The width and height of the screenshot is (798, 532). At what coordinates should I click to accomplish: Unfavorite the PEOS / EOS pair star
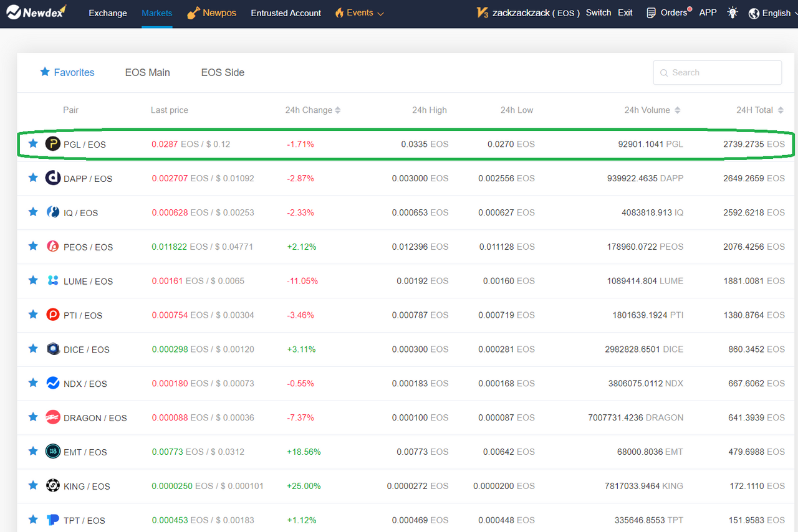tap(33, 246)
